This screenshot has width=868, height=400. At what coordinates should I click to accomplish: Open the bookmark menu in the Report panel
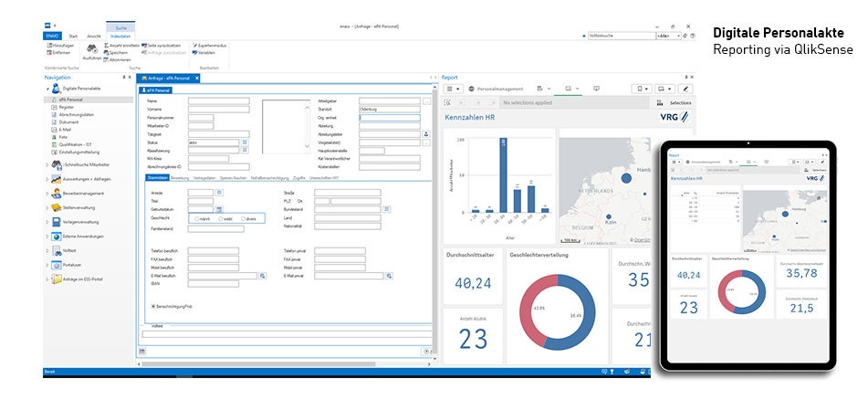pyautogui.click(x=643, y=89)
